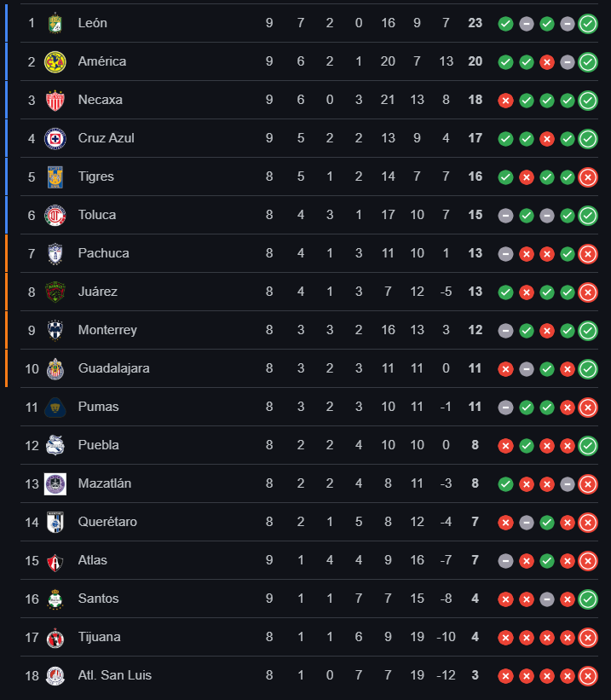
Task: Click the Cruz Azul badge icon
Action: (55, 138)
